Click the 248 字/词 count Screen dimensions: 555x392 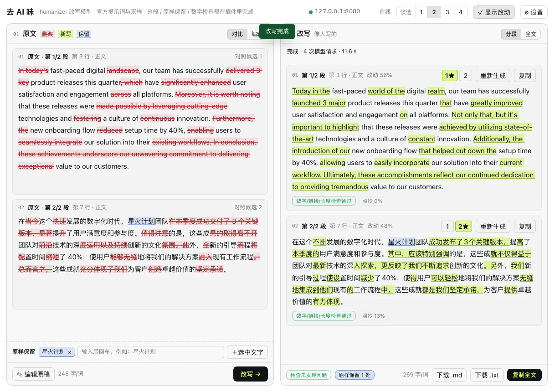point(71,374)
